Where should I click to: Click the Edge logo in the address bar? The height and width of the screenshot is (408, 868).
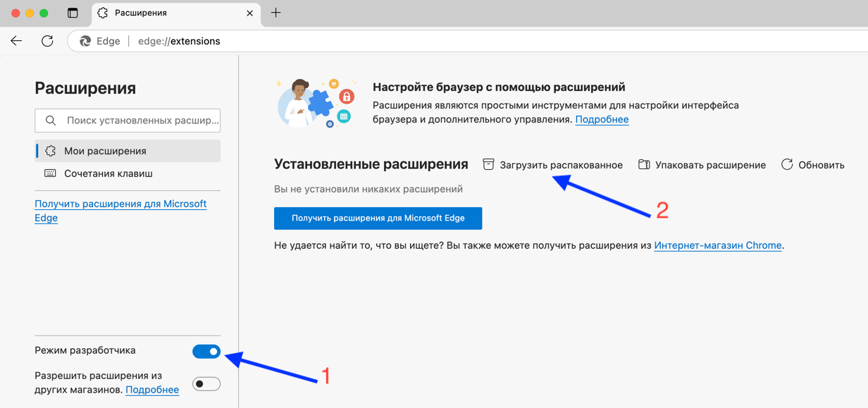pyautogui.click(x=85, y=40)
